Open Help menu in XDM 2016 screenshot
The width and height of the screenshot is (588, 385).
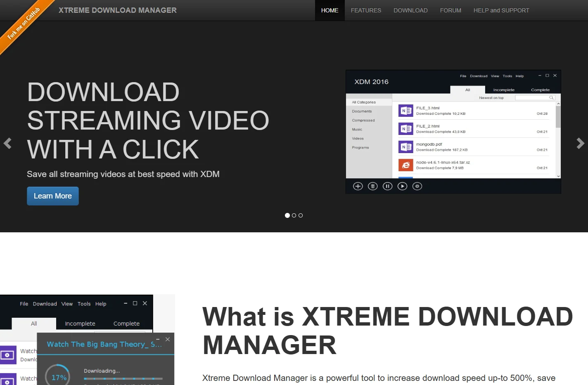point(519,76)
